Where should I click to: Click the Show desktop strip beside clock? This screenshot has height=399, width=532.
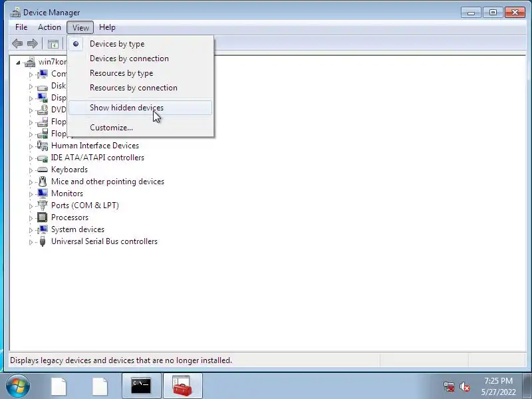pyautogui.click(x=528, y=386)
